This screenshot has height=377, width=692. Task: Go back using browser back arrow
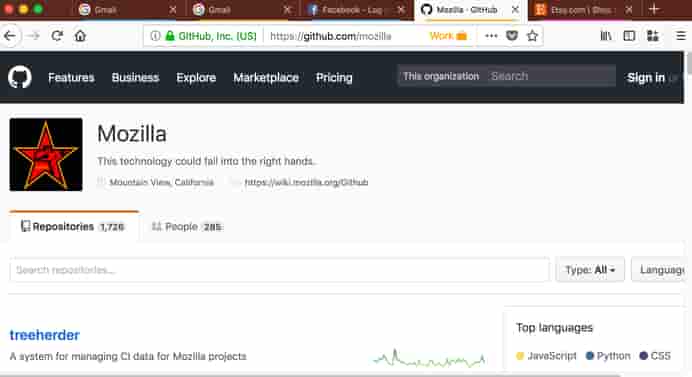point(10,36)
